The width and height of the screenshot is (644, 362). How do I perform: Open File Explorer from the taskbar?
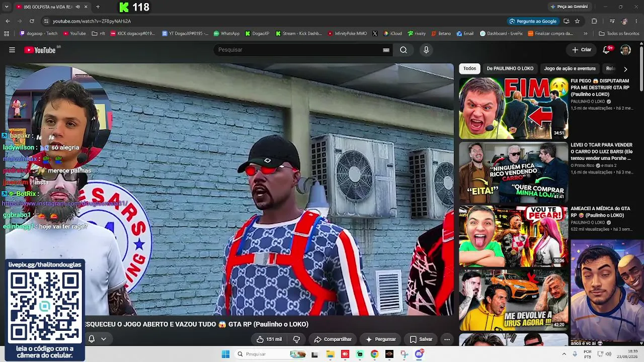click(x=330, y=354)
